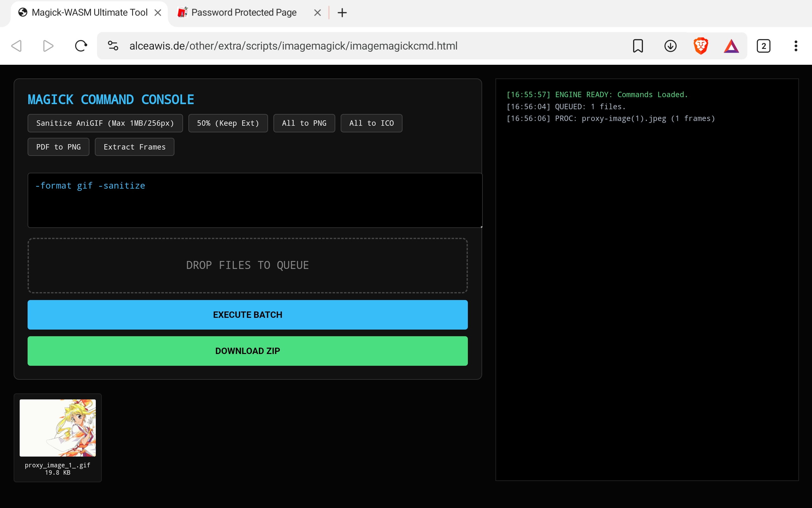
Task: Open Brave Shields lion icon
Action: point(701,46)
